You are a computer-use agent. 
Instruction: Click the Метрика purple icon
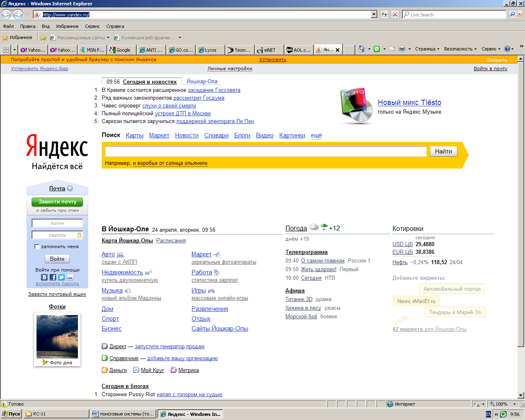click(173, 370)
